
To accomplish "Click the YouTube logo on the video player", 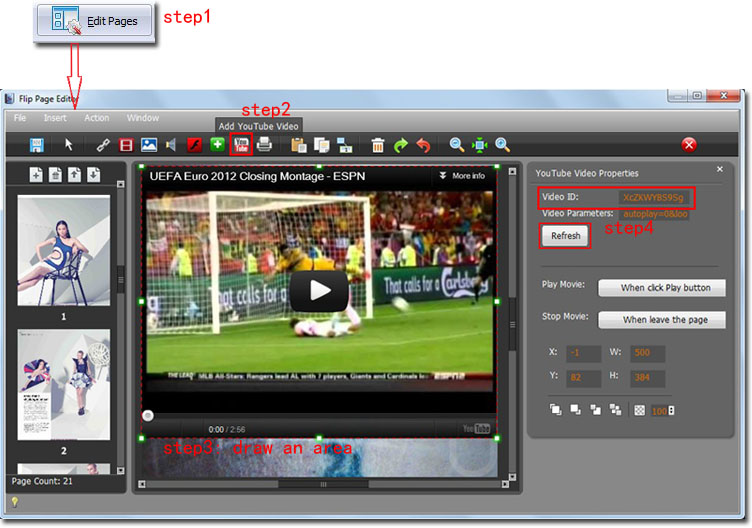I will (x=476, y=428).
